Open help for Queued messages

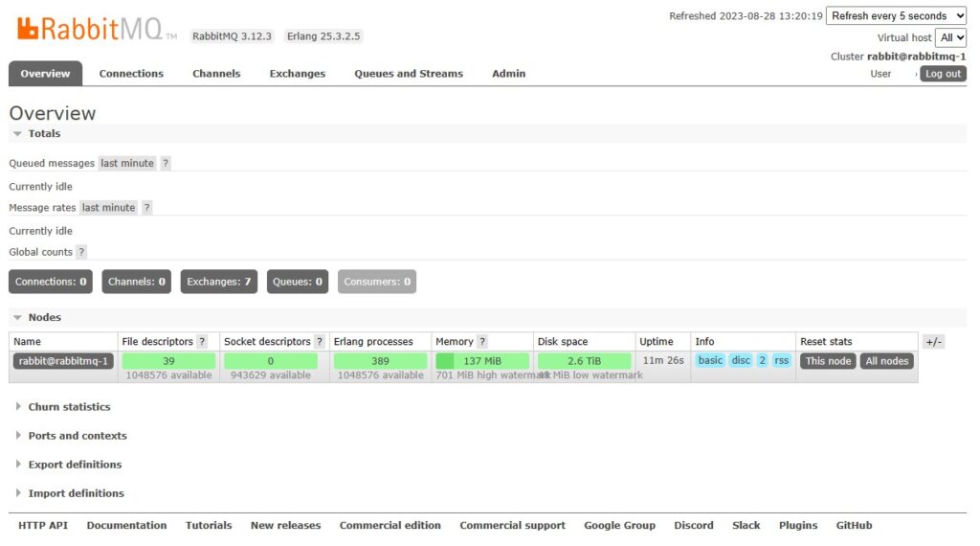166,163
